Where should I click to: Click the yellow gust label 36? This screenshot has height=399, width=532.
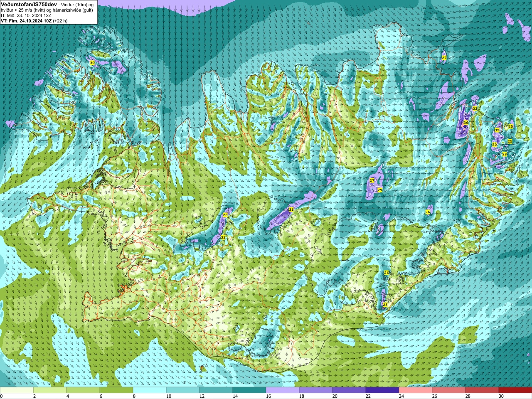(466, 123)
